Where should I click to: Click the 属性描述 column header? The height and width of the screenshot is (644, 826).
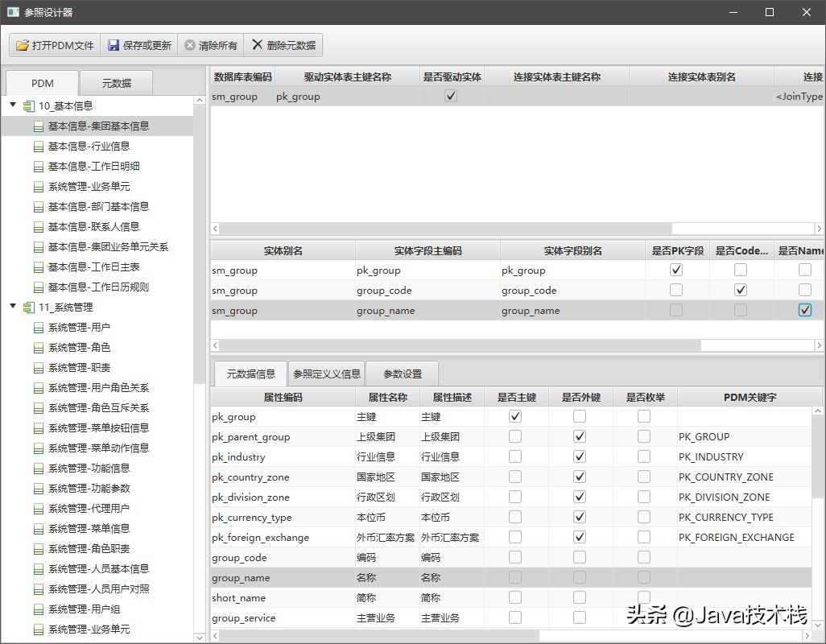coord(452,397)
